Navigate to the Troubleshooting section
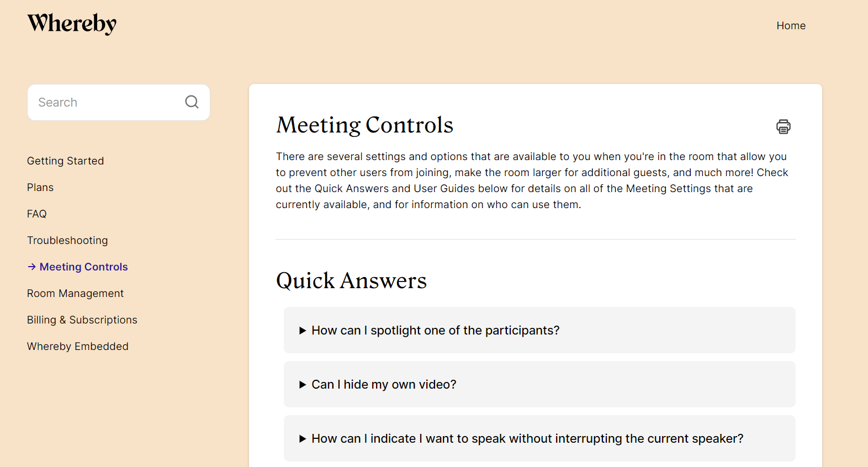Screen dimensions: 868x467 (x=67, y=240)
